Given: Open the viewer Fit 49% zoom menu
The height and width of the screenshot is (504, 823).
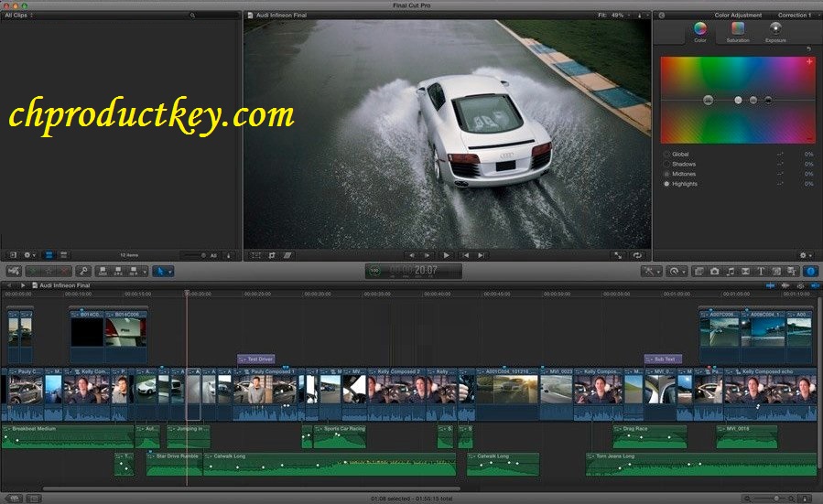Looking at the screenshot, I should [614, 16].
